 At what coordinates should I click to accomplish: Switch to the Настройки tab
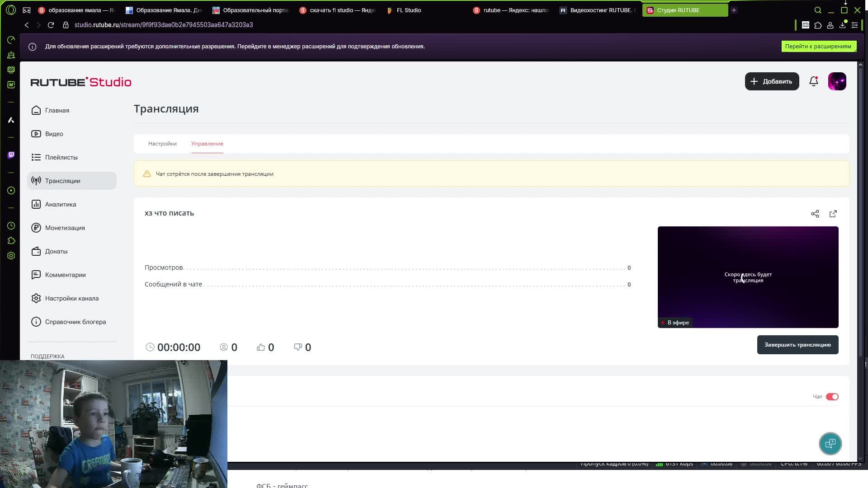point(162,144)
